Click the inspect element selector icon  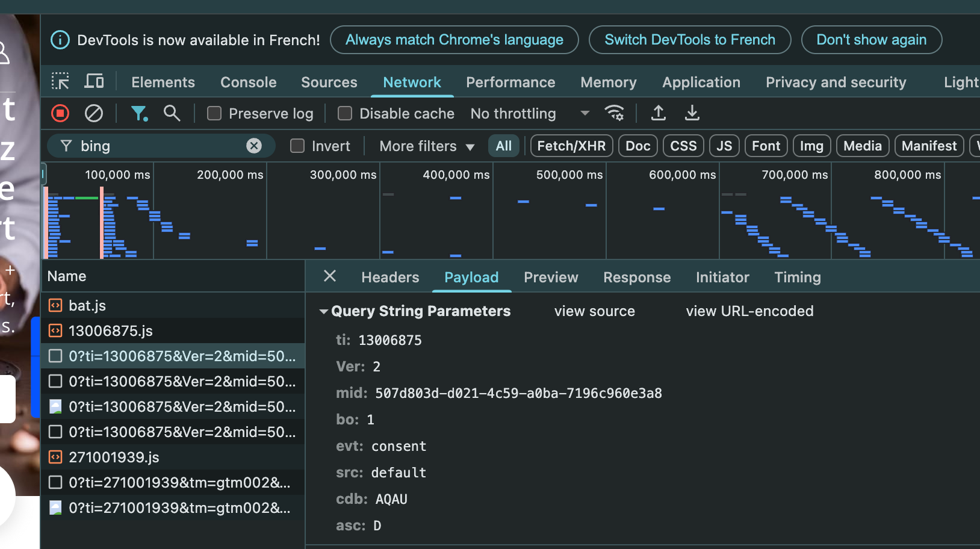pyautogui.click(x=60, y=81)
